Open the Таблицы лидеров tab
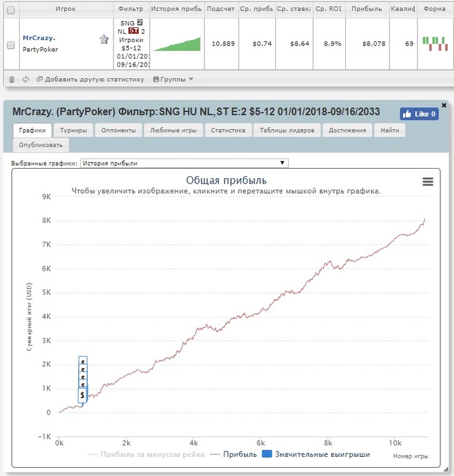The image size is (454, 476). pos(287,131)
